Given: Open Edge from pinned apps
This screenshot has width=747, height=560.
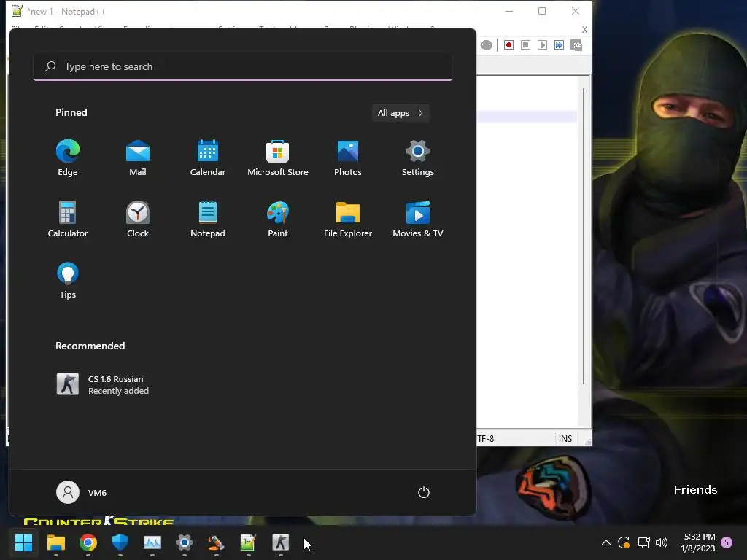Looking at the screenshot, I should click(x=68, y=158).
